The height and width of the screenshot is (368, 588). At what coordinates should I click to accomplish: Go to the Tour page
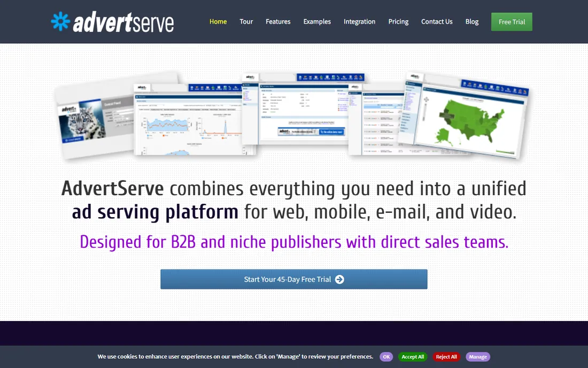(246, 22)
